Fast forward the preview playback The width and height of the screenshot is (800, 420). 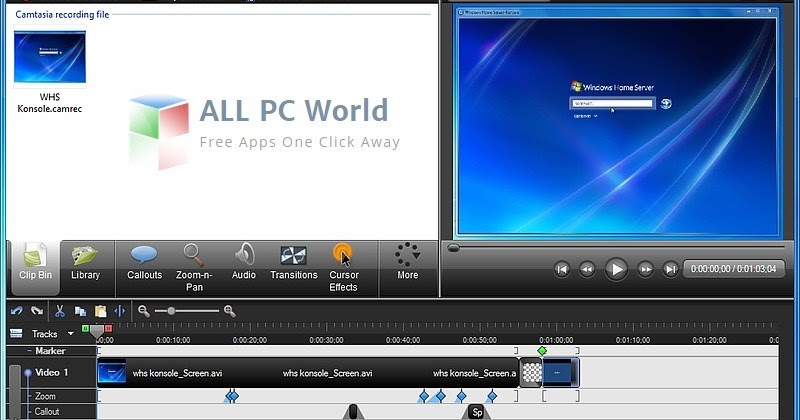tap(645, 269)
